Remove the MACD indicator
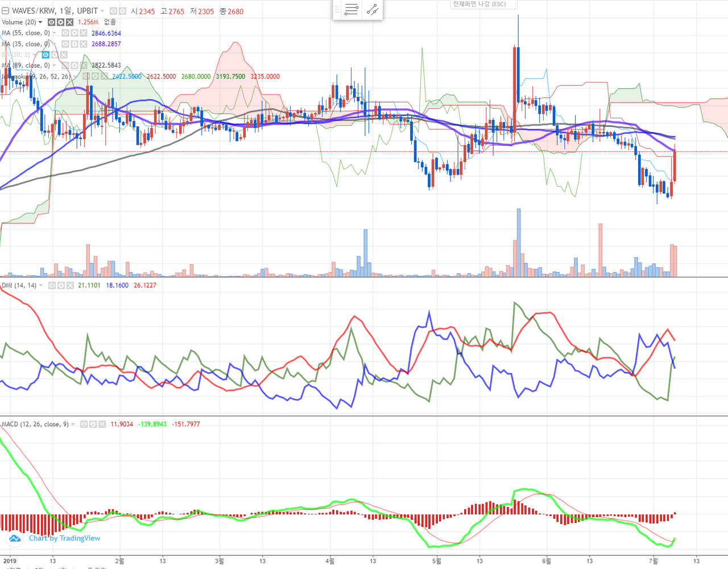 tap(102, 424)
